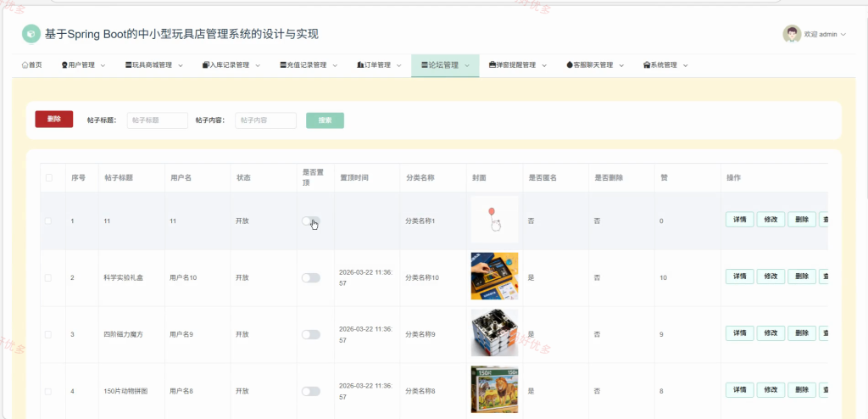The image size is (868, 419).
Task: Open the 科学实验礼盒 cover thumbnail
Action: pyautogui.click(x=494, y=276)
